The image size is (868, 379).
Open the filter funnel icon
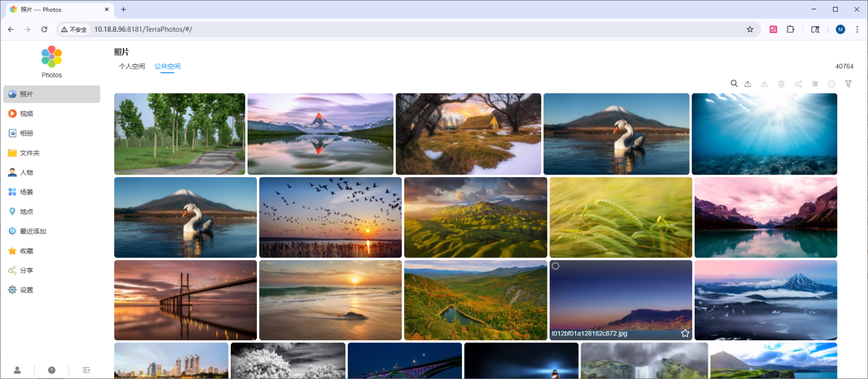pyautogui.click(x=848, y=84)
